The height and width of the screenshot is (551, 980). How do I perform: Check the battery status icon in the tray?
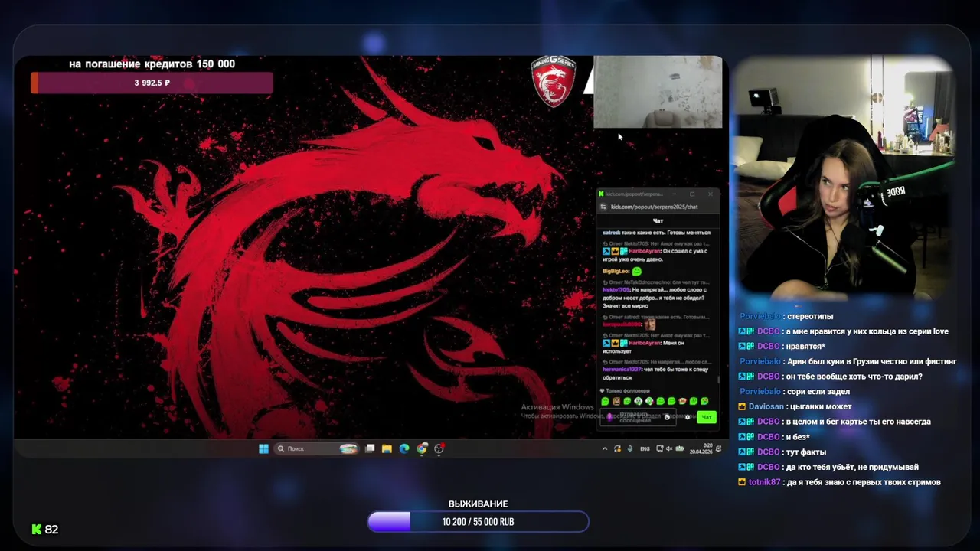pos(679,448)
